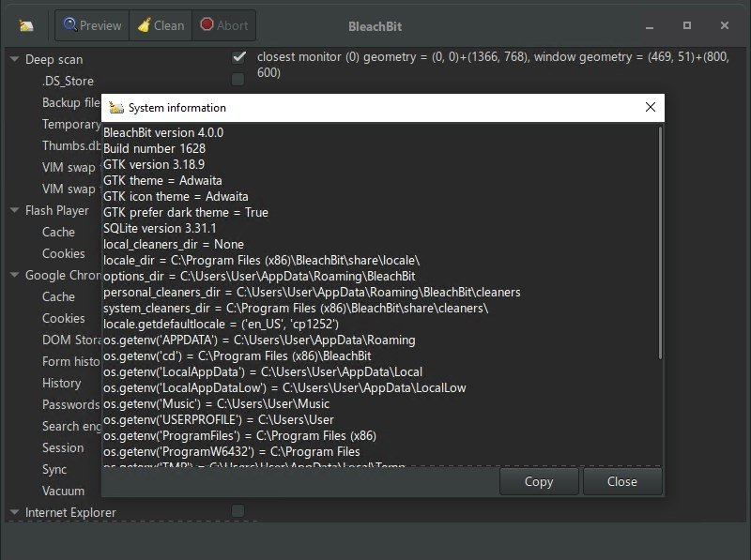Select the Search engines option
The image size is (751, 560).
(x=71, y=426)
